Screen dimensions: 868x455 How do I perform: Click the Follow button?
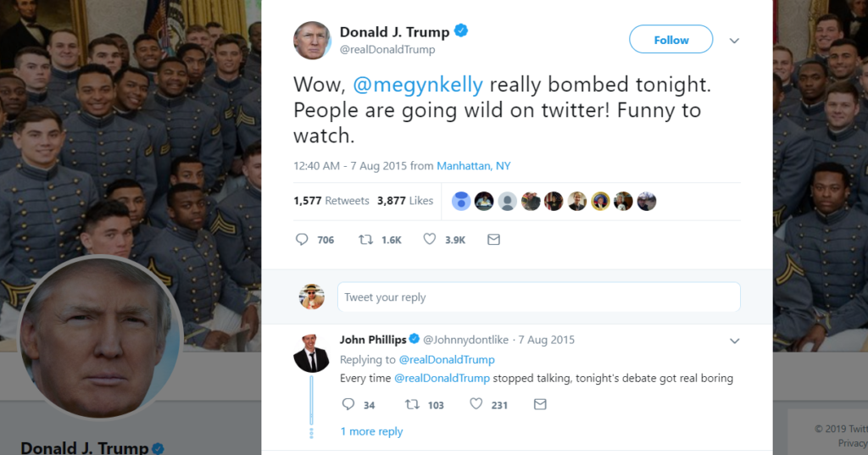tap(670, 40)
